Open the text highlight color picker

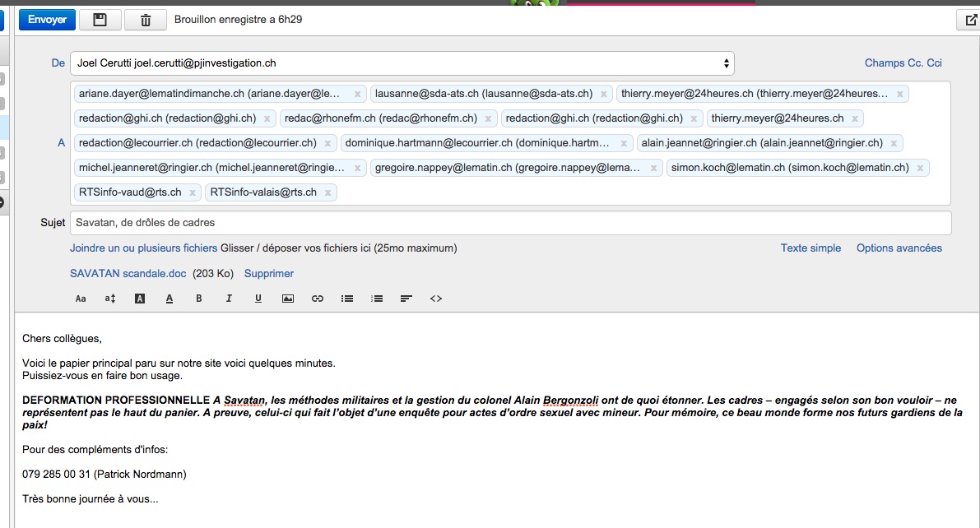pos(140,299)
